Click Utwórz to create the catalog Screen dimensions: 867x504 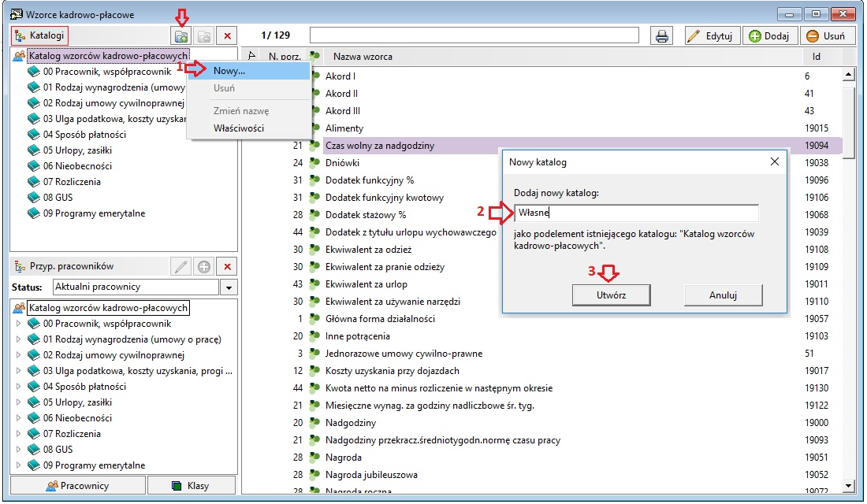(x=611, y=295)
